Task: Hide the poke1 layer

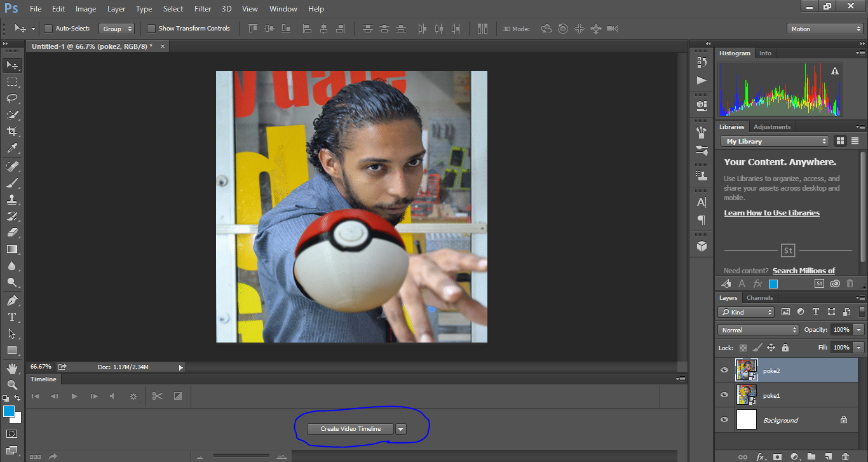Action: 724,395
